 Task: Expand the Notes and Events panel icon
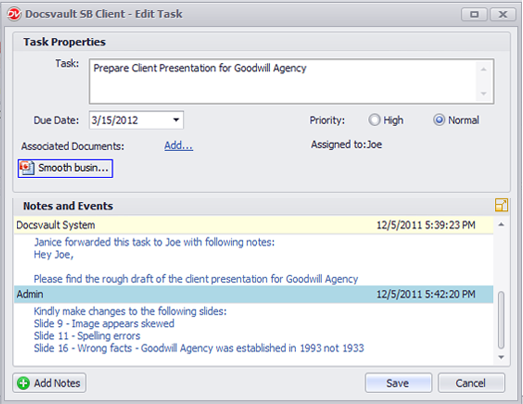pyautogui.click(x=501, y=205)
